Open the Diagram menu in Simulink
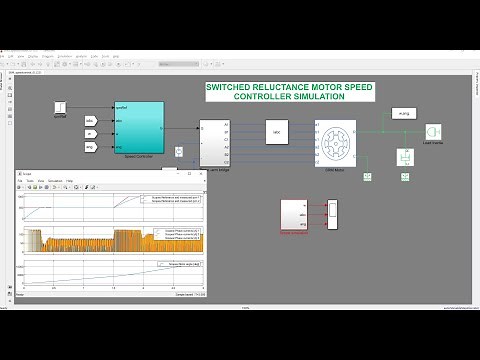Screen dimensions: 480x360 (x=48, y=56)
